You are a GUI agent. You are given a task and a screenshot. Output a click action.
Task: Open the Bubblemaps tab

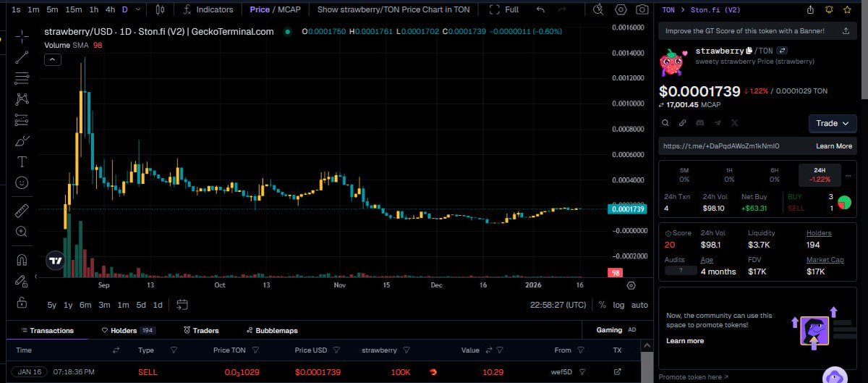tap(271, 330)
